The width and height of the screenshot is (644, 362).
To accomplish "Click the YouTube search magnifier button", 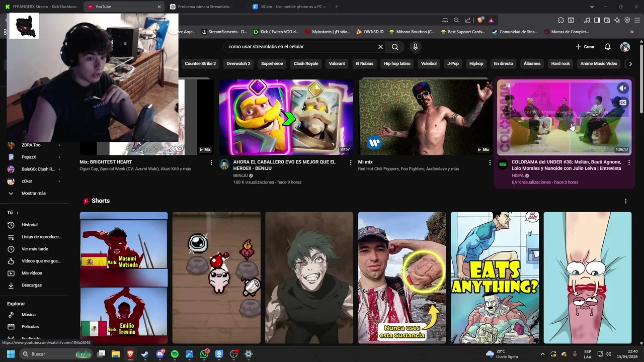I will (x=395, y=47).
